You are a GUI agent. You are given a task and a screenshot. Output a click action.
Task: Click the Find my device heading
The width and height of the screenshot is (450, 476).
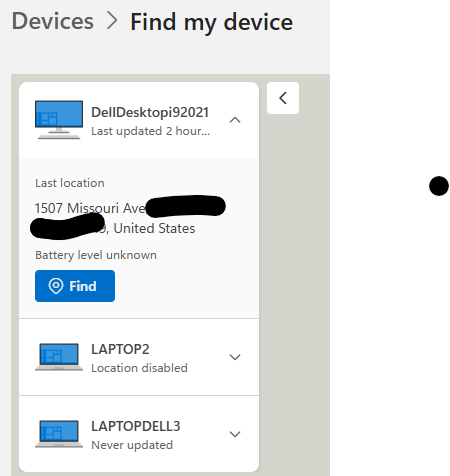[x=211, y=22]
